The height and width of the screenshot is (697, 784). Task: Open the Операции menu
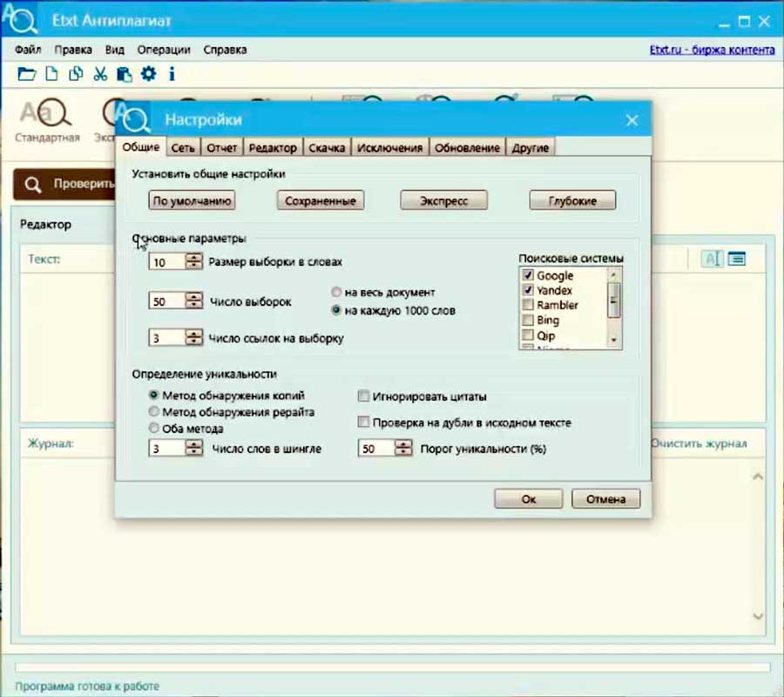(x=164, y=50)
